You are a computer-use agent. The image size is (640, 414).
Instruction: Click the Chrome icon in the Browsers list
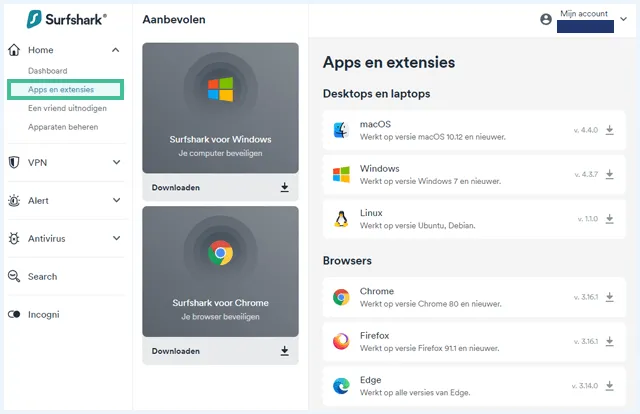[x=341, y=297]
